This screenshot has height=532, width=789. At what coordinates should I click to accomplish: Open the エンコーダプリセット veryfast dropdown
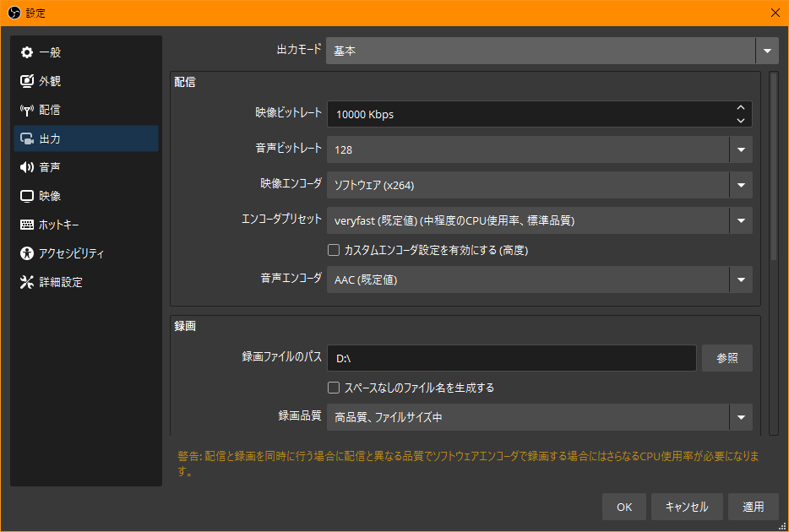point(740,221)
